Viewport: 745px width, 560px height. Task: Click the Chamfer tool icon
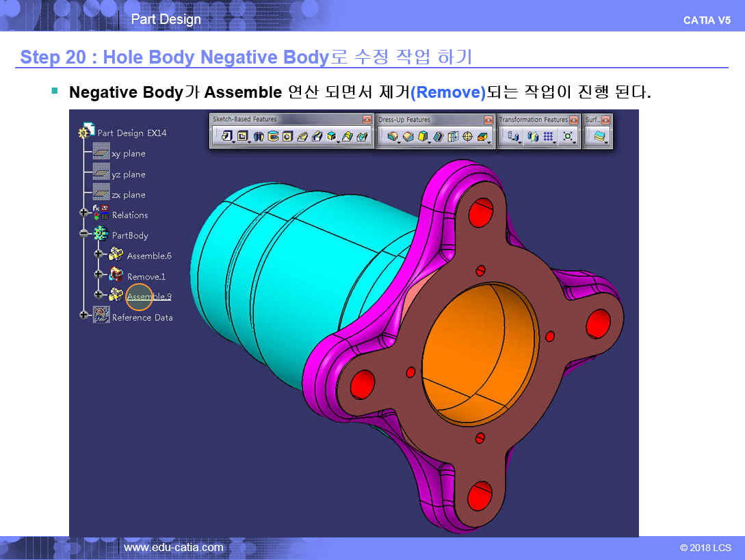click(x=408, y=137)
